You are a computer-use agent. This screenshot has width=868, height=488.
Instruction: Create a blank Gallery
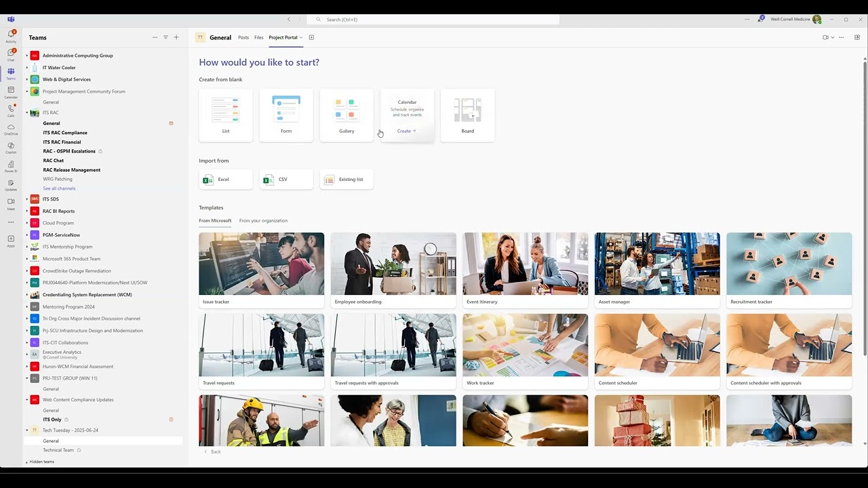pyautogui.click(x=347, y=115)
